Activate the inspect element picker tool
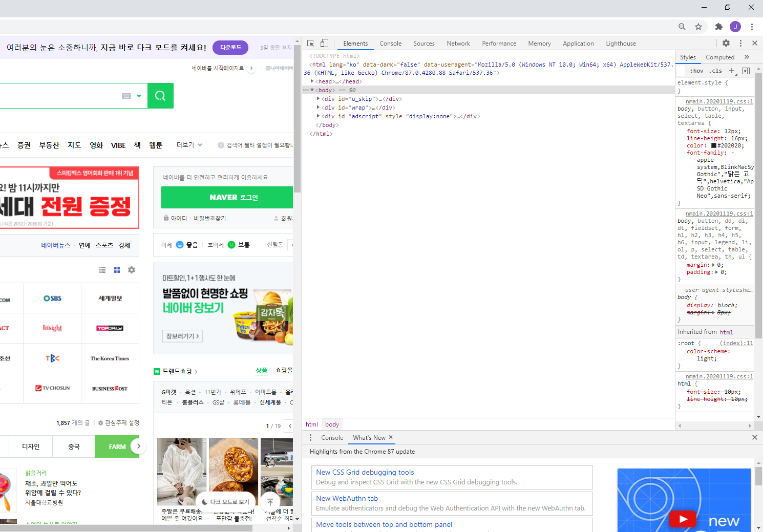Viewport: 763px width, 532px height. click(x=311, y=44)
